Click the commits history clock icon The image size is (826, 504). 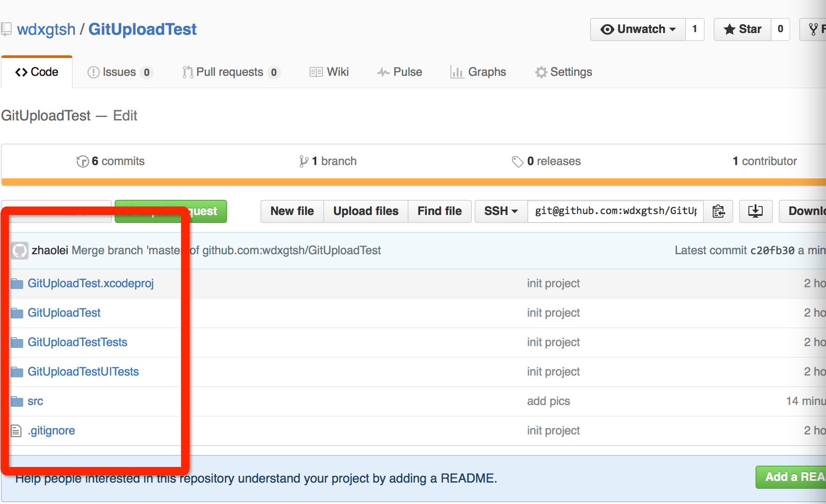pos(83,161)
